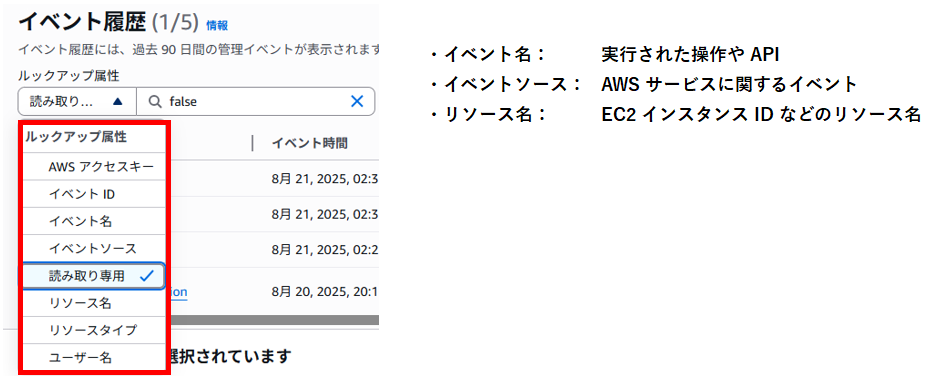The image size is (935, 382).
Task: Select the 読み取り専用 option
Action: click(94, 276)
